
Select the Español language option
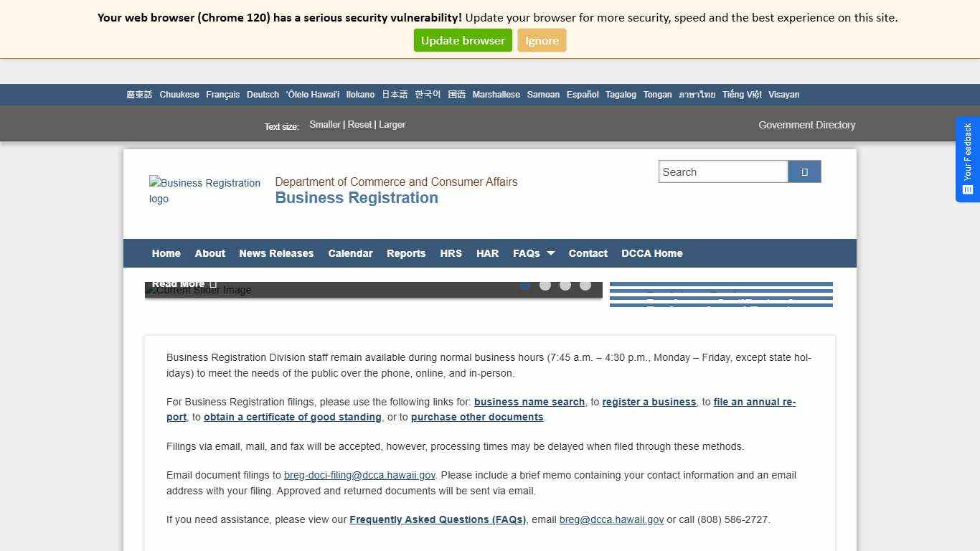tap(582, 94)
